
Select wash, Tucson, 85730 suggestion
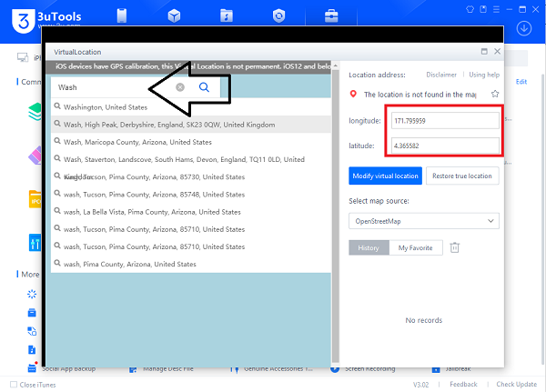[x=191, y=176]
